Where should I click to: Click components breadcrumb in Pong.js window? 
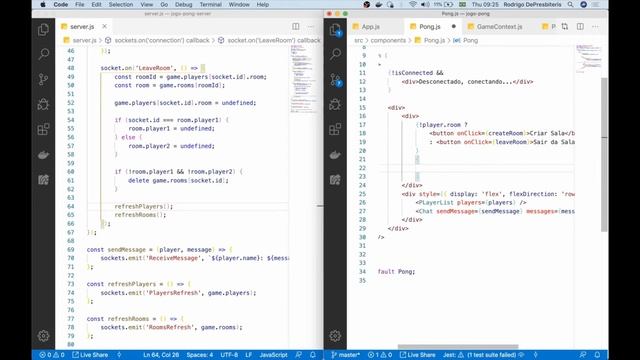[x=388, y=40]
